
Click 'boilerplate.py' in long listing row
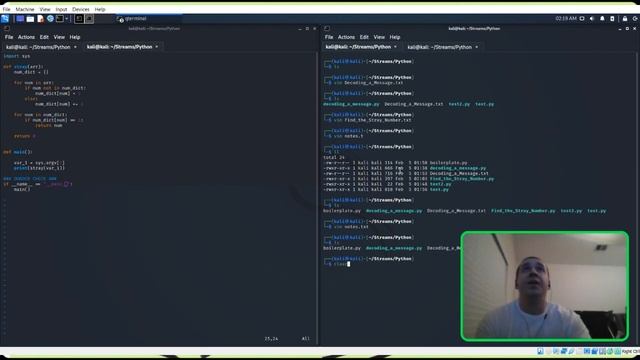pos(449,162)
